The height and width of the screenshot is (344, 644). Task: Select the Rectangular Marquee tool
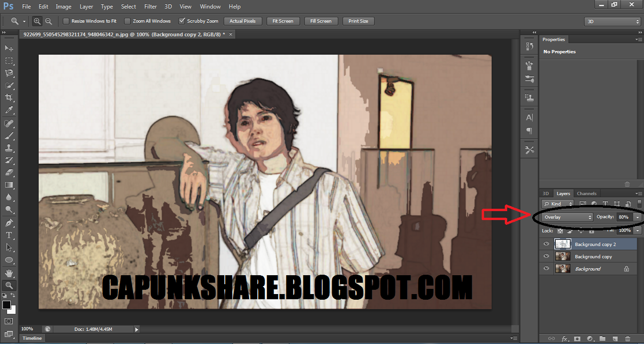pyautogui.click(x=9, y=61)
